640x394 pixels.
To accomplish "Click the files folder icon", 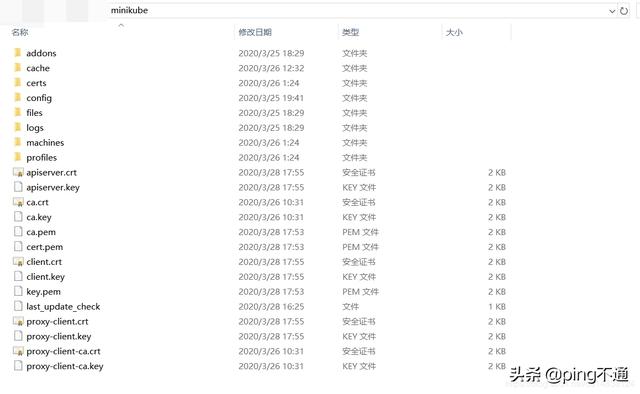I will [18, 112].
